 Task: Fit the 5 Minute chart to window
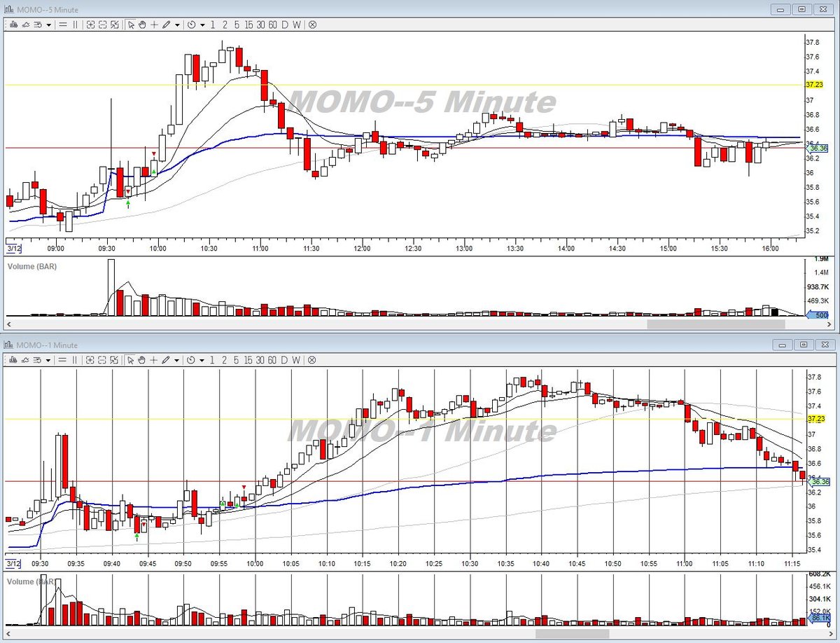pyautogui.click(x=115, y=25)
